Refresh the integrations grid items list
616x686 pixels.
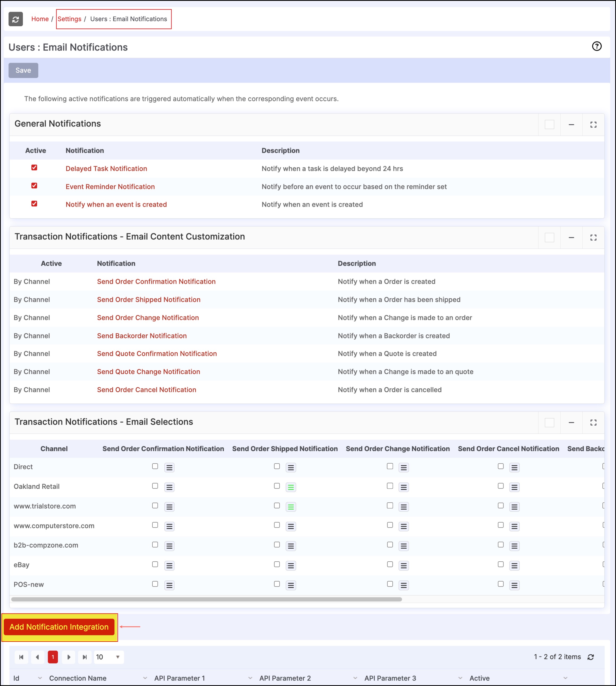591,657
